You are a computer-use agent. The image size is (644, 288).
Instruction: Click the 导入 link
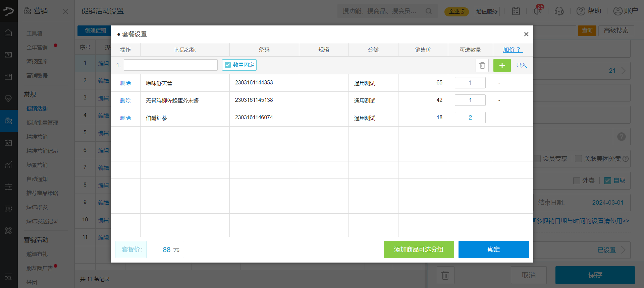click(521, 65)
